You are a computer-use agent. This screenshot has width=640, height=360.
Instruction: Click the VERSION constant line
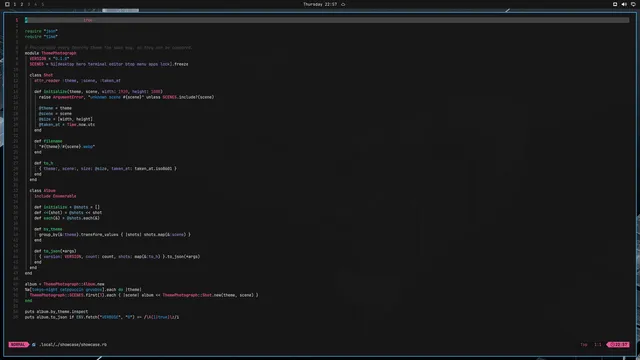pyautogui.click(x=49, y=58)
